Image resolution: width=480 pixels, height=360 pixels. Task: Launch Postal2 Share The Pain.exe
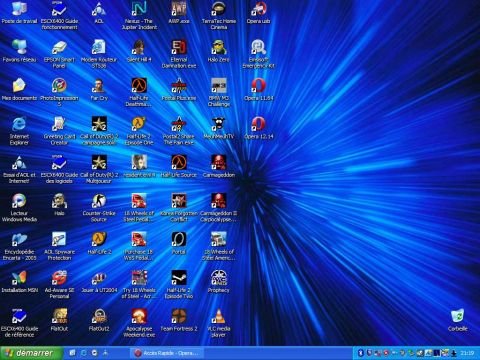coord(179,124)
